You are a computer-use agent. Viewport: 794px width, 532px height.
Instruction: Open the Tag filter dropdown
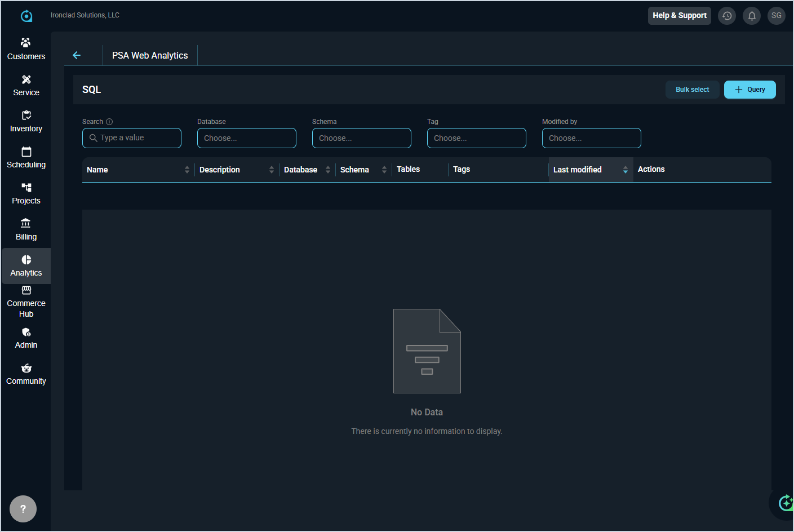click(x=476, y=138)
